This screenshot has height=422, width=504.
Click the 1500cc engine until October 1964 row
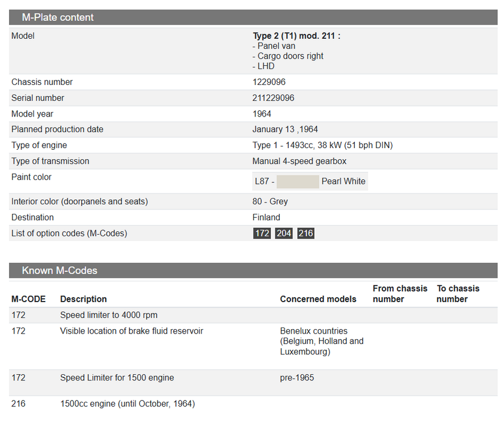click(x=127, y=403)
